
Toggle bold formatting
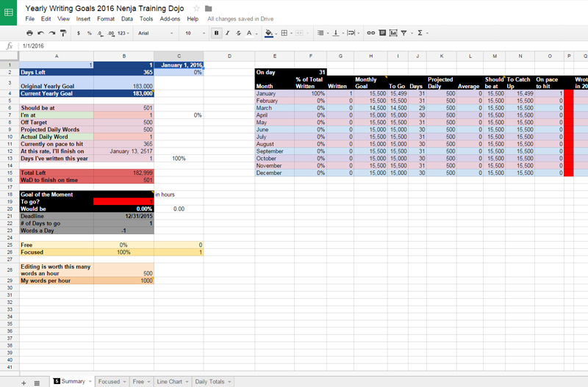(x=216, y=33)
